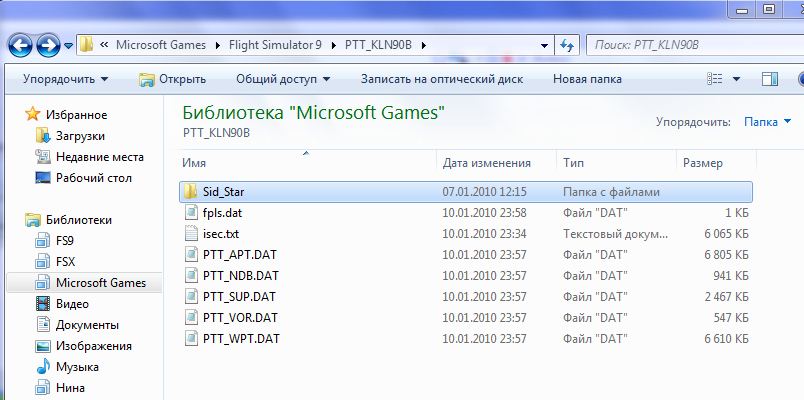This screenshot has width=804, height=400.
Task: Click the PTT_APT.DAT file name
Action: pos(240,255)
